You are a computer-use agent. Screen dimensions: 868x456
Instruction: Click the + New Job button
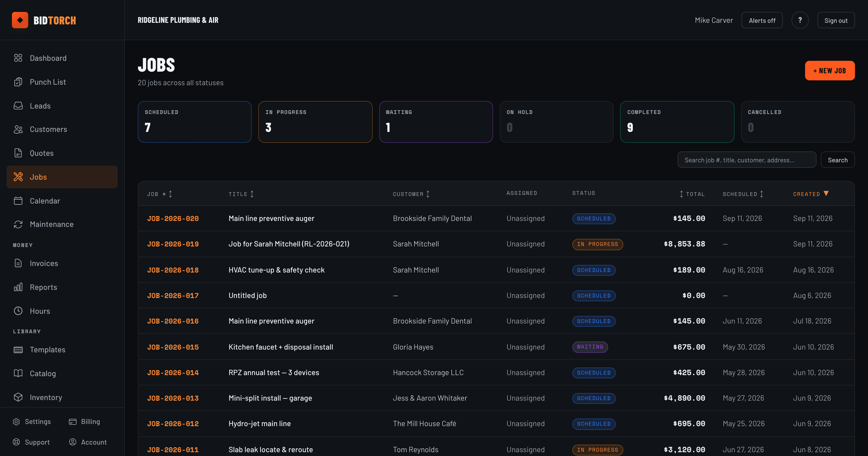(x=829, y=71)
